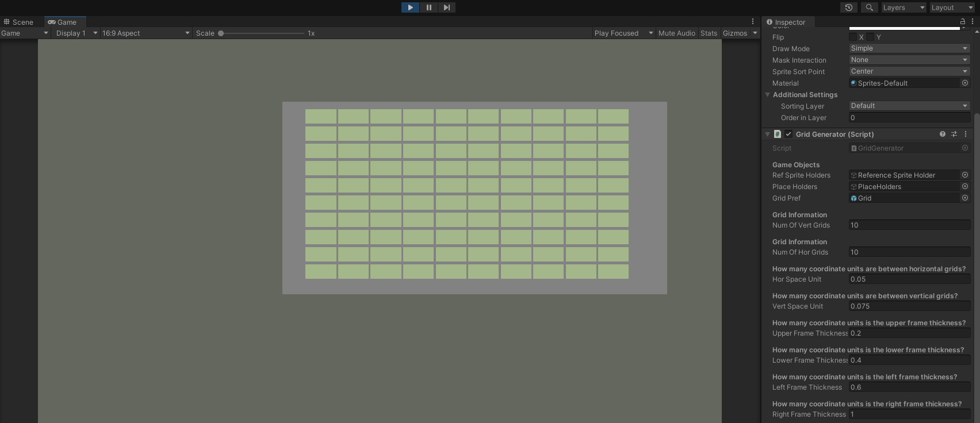Pause the running game
This screenshot has height=423, width=980.
click(x=428, y=7)
